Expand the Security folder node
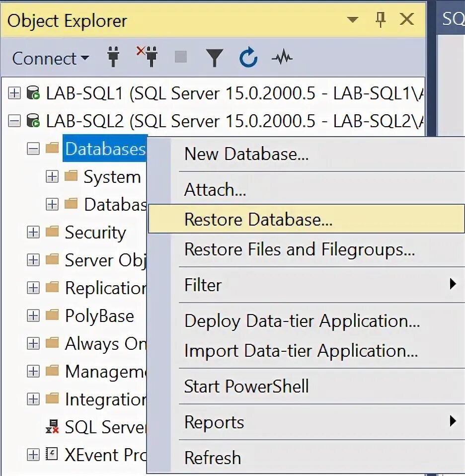Image resolution: width=465 pixels, height=476 pixels. 33,232
